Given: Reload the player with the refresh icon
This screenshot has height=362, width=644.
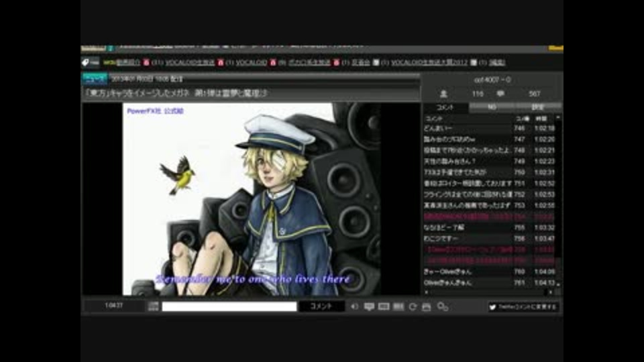Looking at the screenshot, I should click(x=413, y=306).
